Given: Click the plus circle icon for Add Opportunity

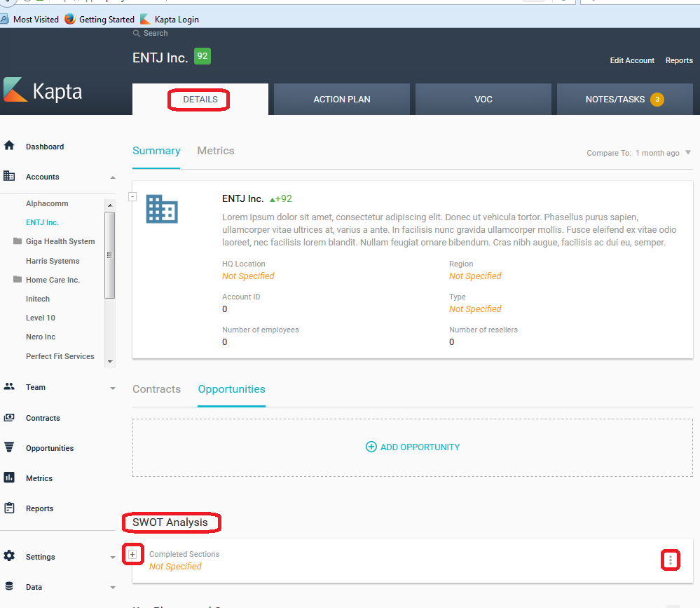Looking at the screenshot, I should [371, 447].
